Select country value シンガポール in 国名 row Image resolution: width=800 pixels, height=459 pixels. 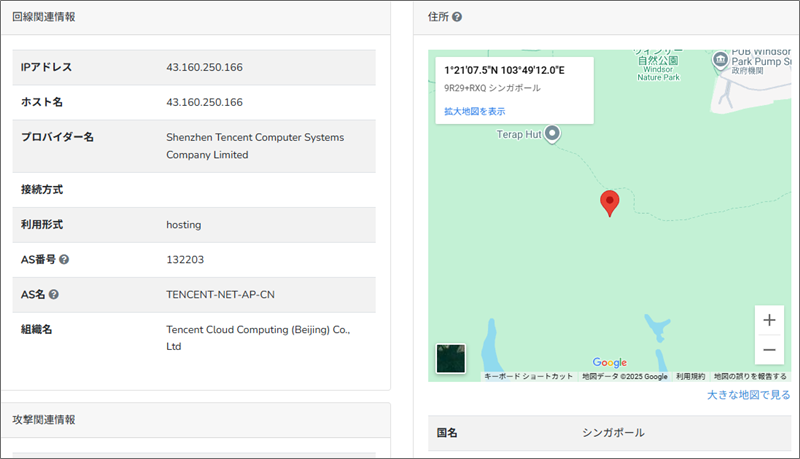coord(613,433)
